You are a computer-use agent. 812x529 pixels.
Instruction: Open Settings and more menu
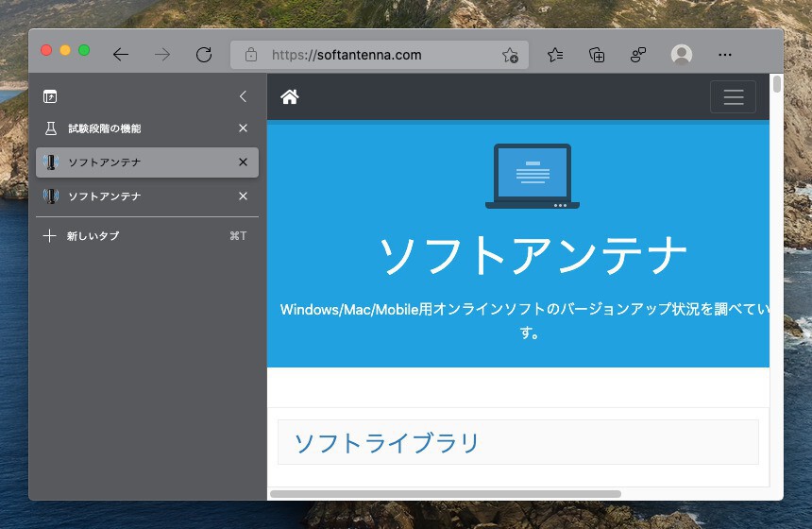[x=725, y=55]
